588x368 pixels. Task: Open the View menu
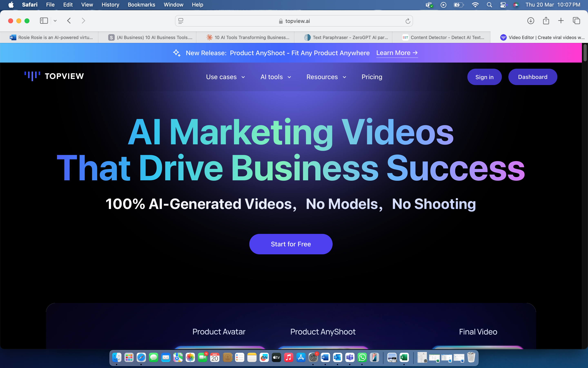[87, 5]
